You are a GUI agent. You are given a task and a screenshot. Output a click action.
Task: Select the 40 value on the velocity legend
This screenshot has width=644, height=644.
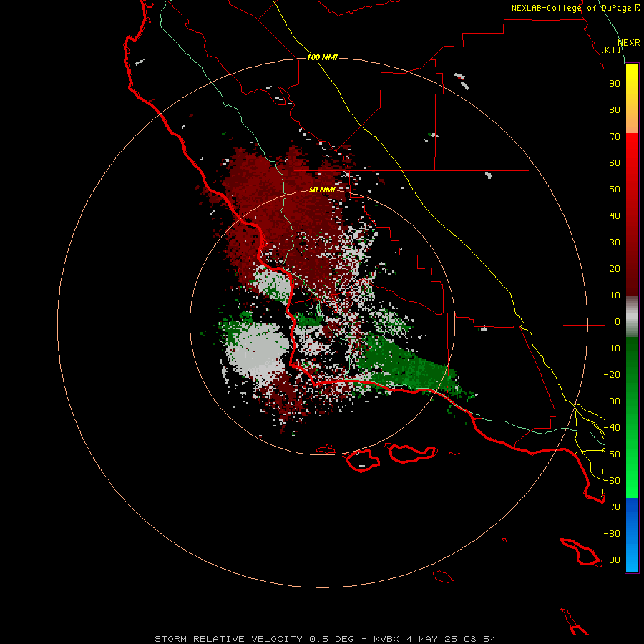click(615, 215)
